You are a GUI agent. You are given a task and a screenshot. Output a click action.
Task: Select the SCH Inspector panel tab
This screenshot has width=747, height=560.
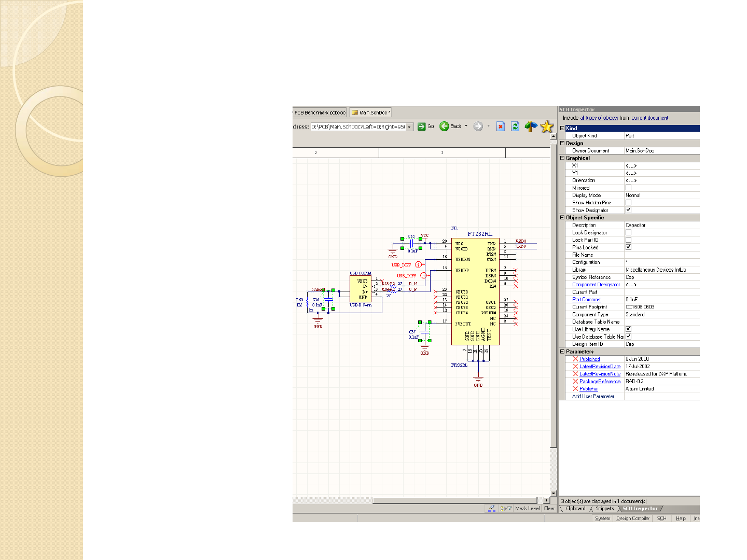640,509
